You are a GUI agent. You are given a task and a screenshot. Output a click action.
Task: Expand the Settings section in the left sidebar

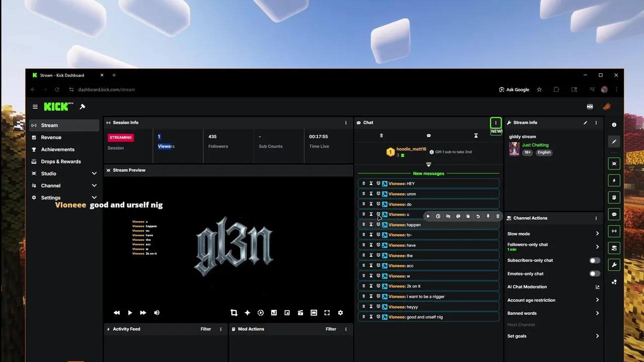click(94, 198)
